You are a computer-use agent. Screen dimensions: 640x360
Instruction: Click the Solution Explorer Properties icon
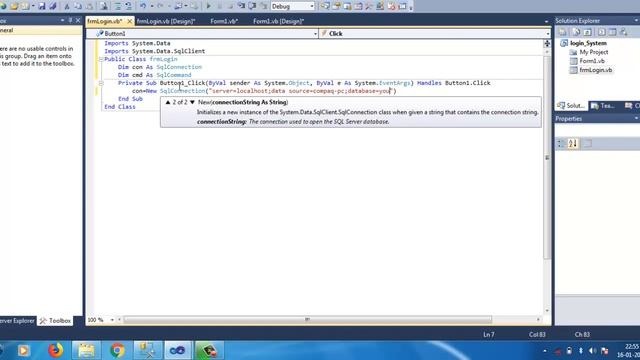[562, 32]
